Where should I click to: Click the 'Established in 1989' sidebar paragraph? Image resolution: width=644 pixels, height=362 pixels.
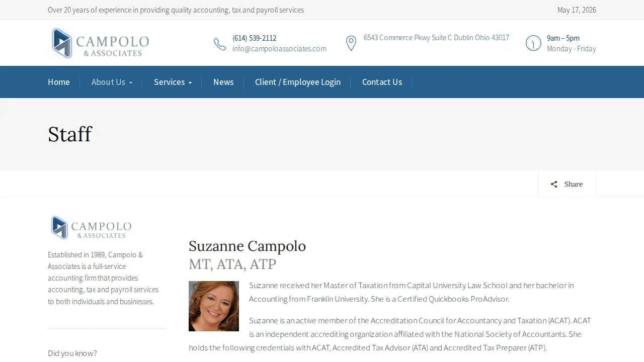104,278
